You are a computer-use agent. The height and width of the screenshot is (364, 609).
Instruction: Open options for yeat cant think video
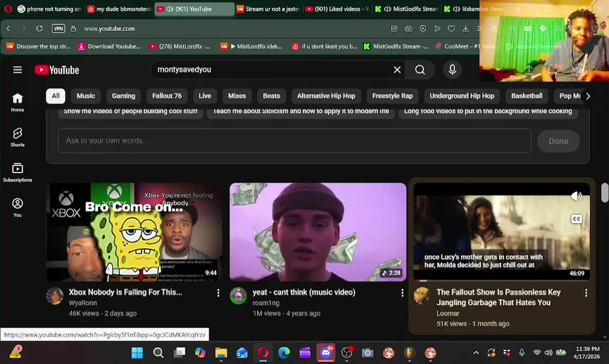pyautogui.click(x=402, y=293)
